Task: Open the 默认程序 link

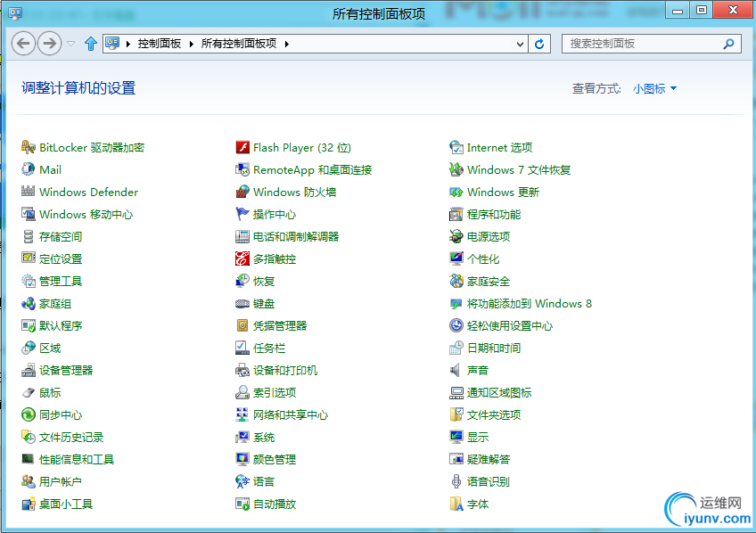Action: (x=61, y=326)
